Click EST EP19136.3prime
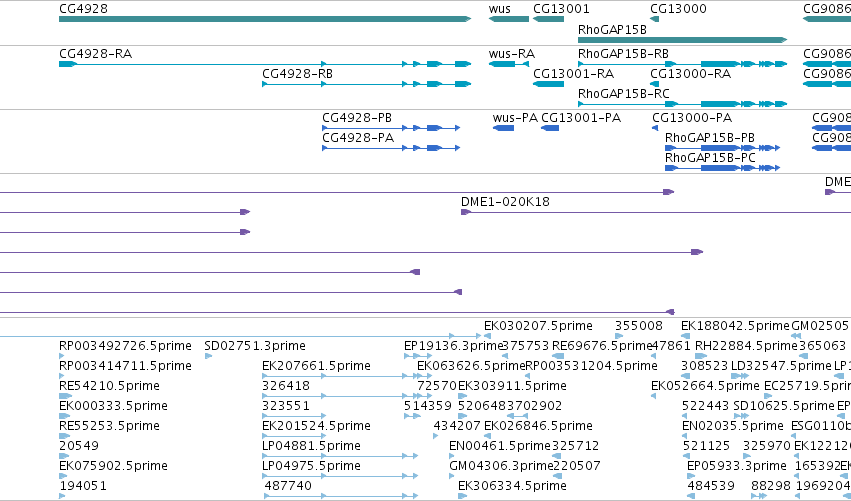The image size is (851, 501). point(454,346)
